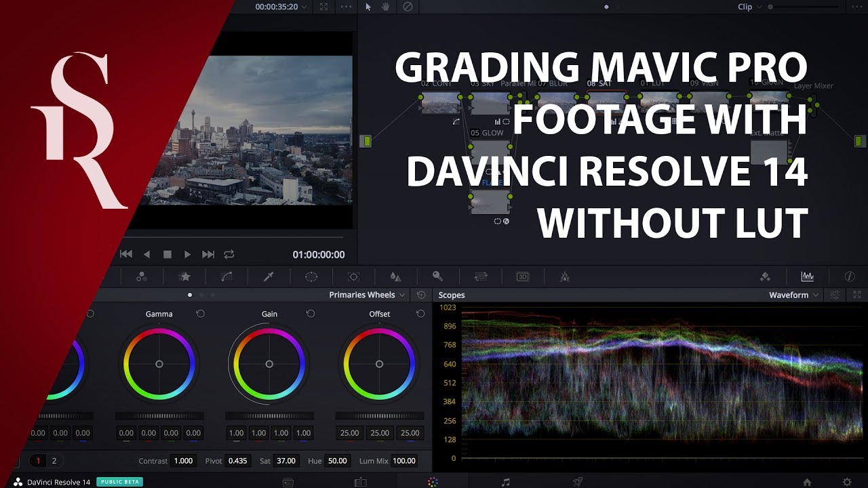Switch to the Media page

pos(288,482)
